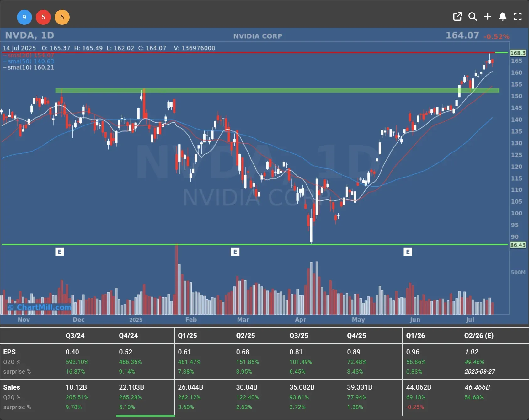
Task: Click Sales value 35.082B
Action: [302, 387]
